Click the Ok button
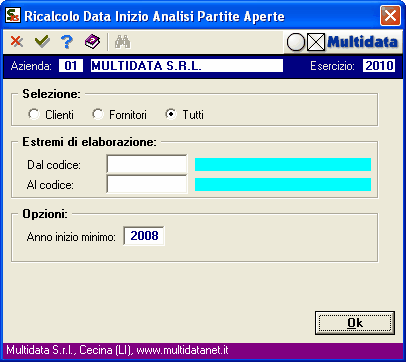406x362 pixels. pos(355,323)
